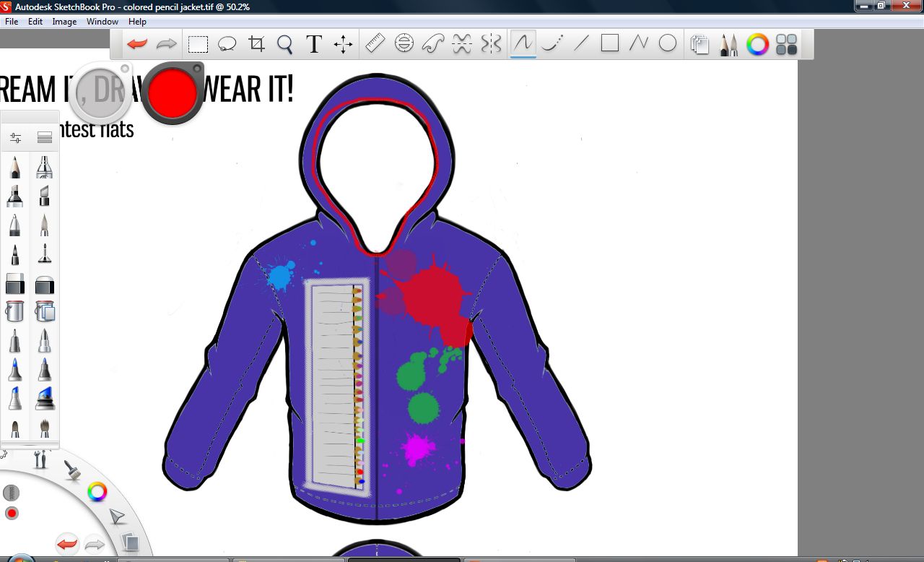
Task: Open the File menu
Action: click(x=12, y=22)
